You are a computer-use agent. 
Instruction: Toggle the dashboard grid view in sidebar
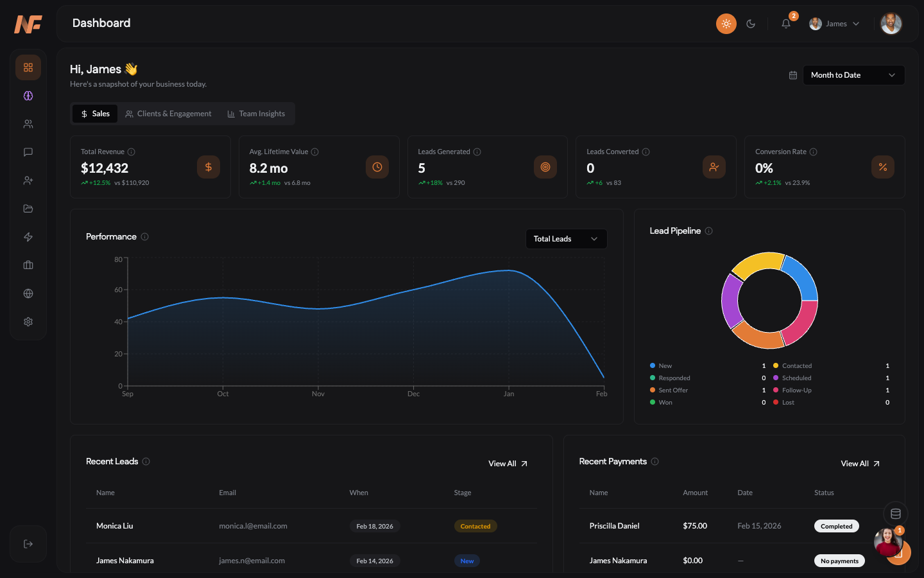click(28, 67)
